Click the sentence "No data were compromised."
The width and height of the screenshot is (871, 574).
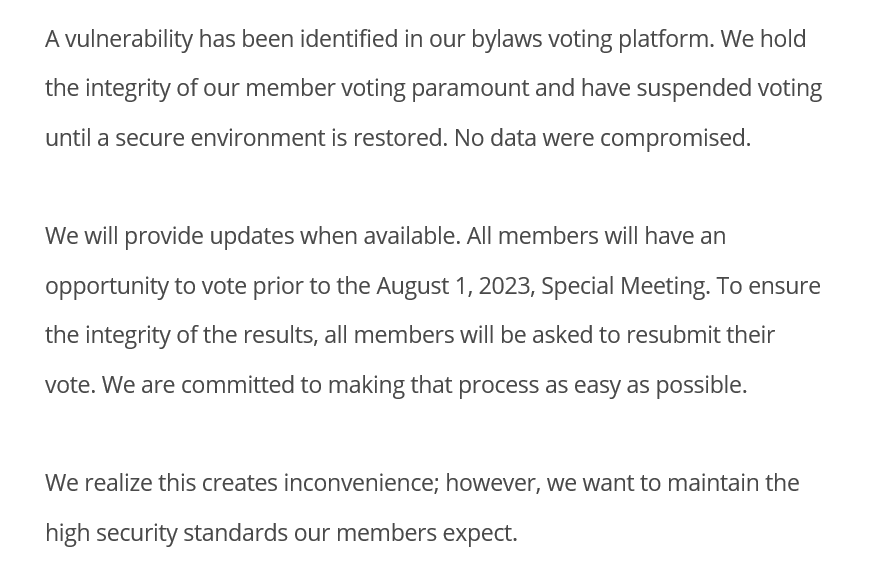602,137
